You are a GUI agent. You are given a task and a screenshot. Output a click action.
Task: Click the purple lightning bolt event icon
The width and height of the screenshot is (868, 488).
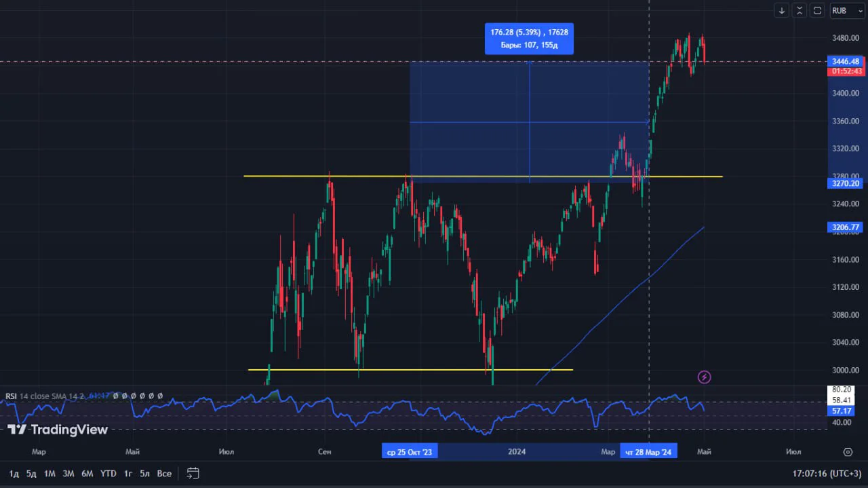[705, 377]
